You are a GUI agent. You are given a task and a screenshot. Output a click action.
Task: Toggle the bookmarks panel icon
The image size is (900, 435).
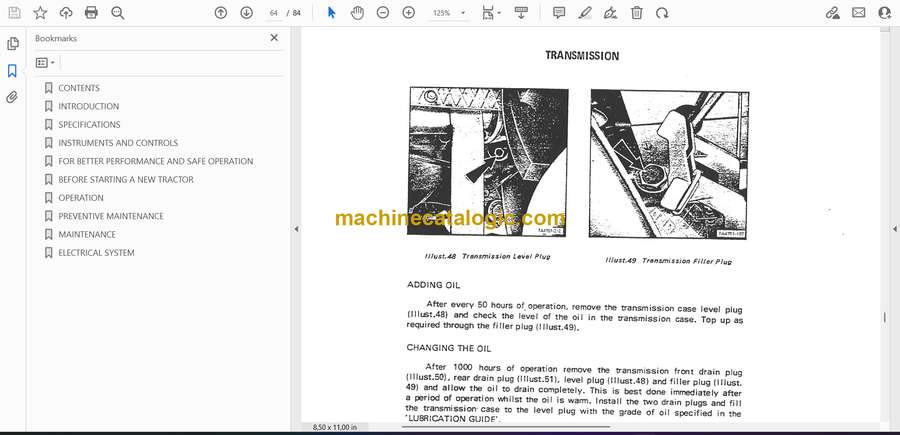pyautogui.click(x=12, y=71)
